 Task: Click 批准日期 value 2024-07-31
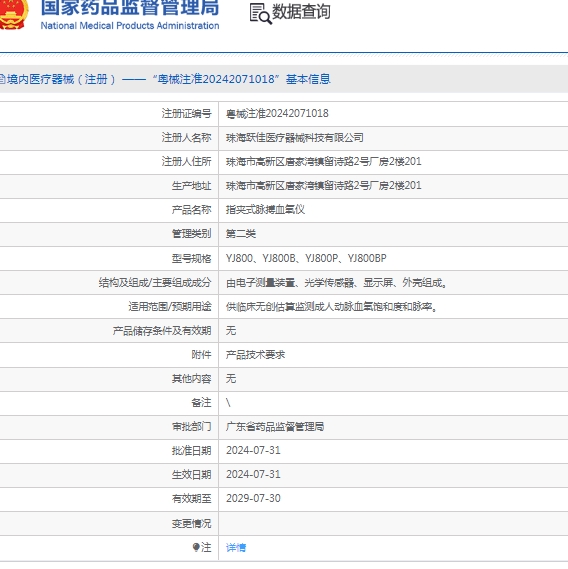pos(253,451)
